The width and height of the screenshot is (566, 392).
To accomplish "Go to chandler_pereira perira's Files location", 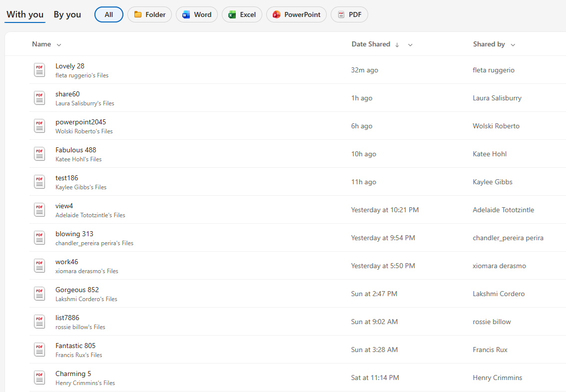I will click(94, 243).
